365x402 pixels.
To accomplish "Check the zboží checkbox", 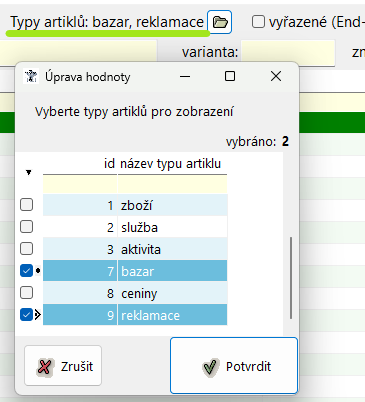I will click(x=26, y=205).
